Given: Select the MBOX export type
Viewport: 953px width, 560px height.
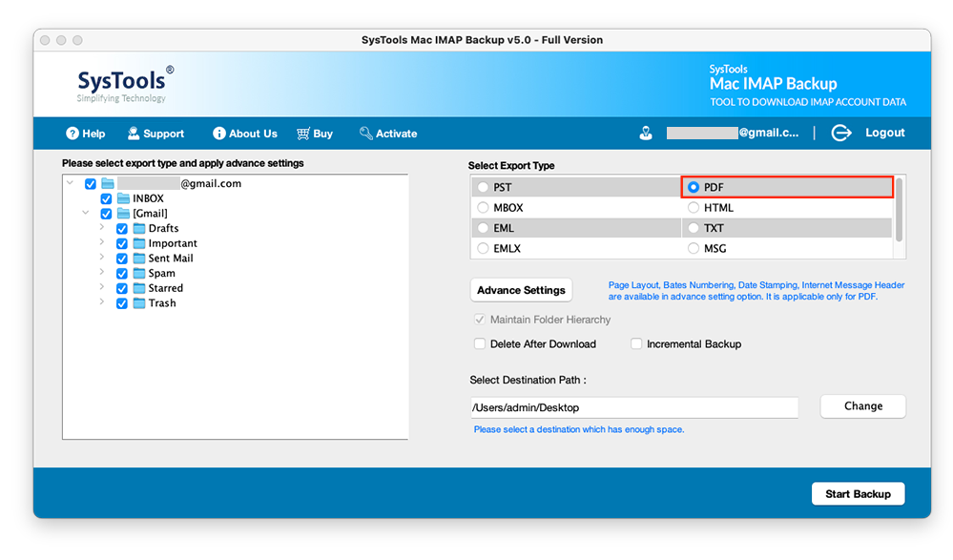Looking at the screenshot, I should tap(483, 207).
